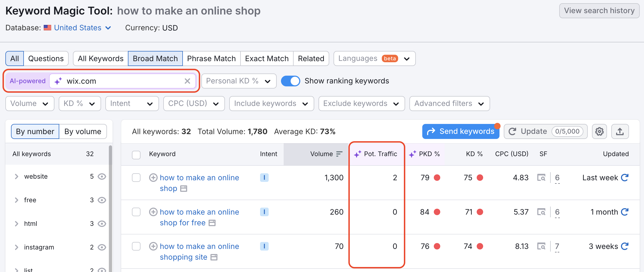Click the wix.com AI-powered domain field
The height and width of the screenshot is (272, 644).
point(123,81)
